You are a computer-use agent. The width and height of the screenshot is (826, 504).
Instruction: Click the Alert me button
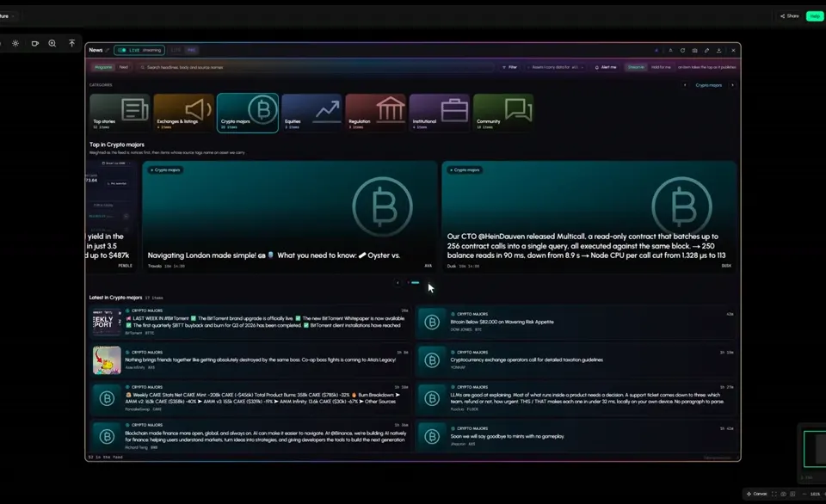[x=605, y=67]
